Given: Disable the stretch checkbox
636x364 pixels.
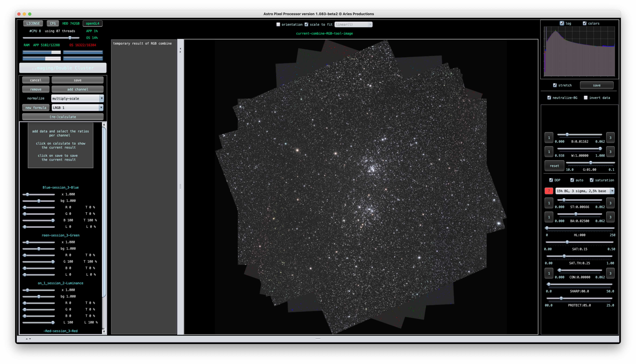Looking at the screenshot, I should pos(555,85).
